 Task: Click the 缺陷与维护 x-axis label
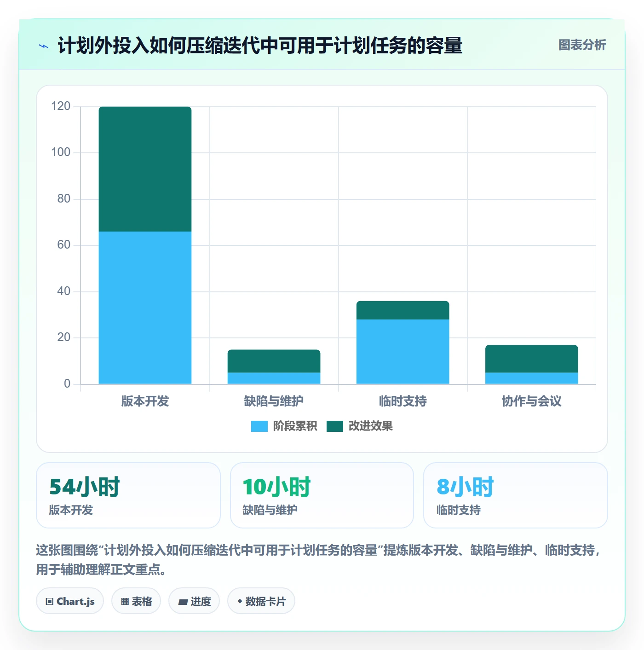coord(274,401)
